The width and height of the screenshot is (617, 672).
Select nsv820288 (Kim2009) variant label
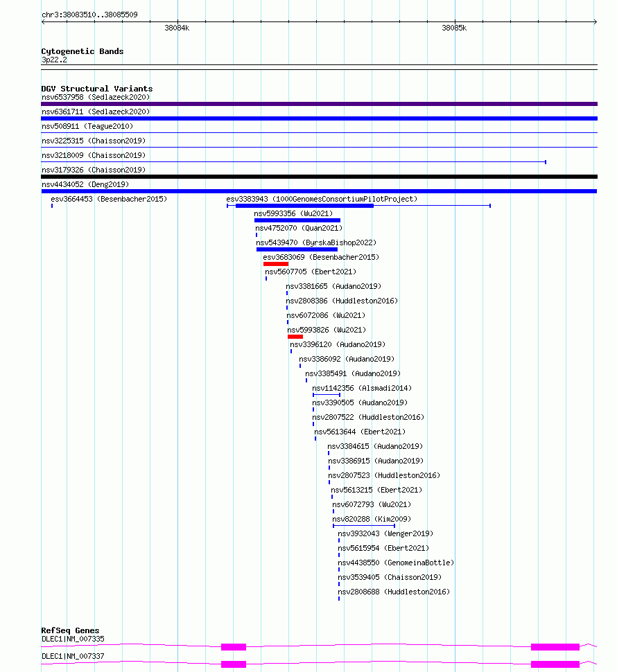[x=372, y=520]
